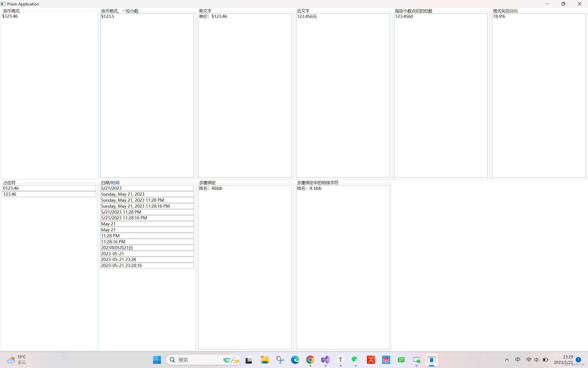Click the Sunday, May 21, 2023 field

147,194
